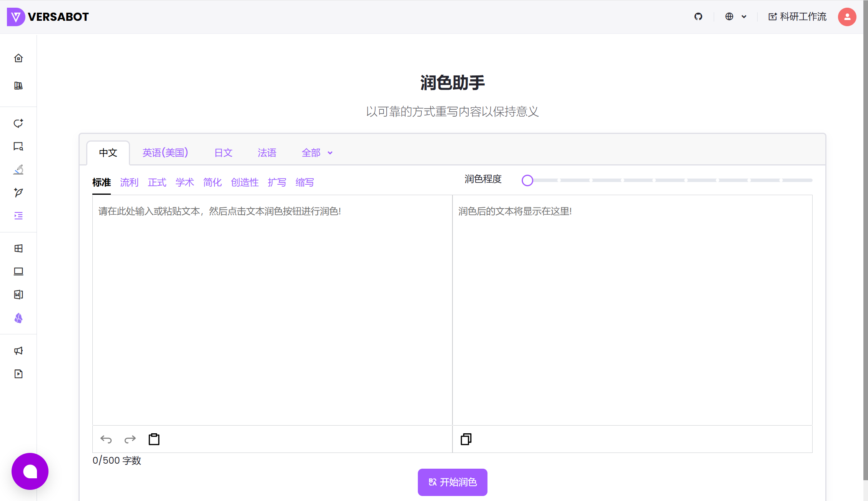Click the 开始润色 button
This screenshot has height=501, width=868.
click(452, 482)
